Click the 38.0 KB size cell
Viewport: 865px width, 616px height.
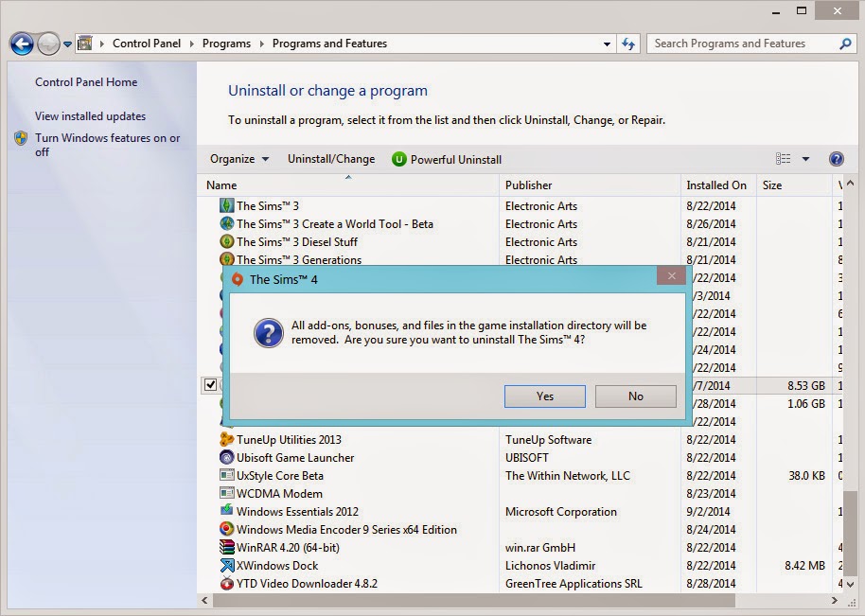(806, 475)
